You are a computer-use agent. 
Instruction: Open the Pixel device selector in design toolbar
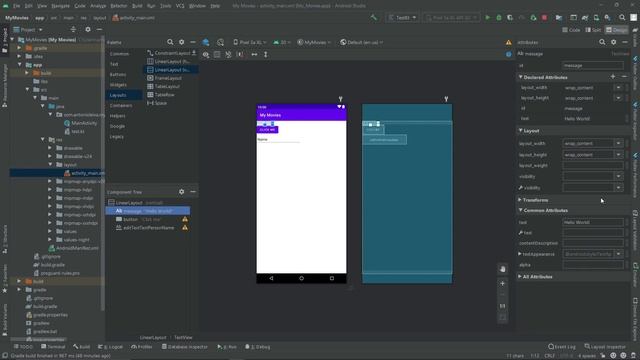(249, 42)
